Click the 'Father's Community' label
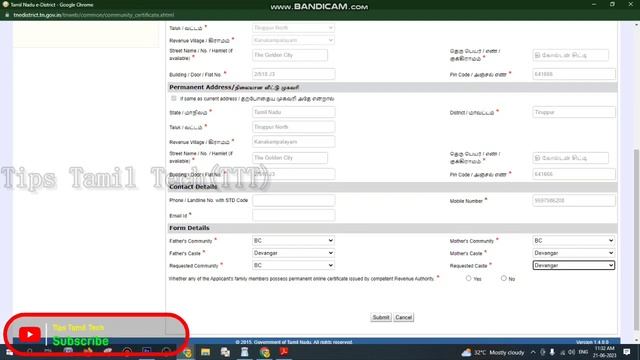 click(x=191, y=241)
